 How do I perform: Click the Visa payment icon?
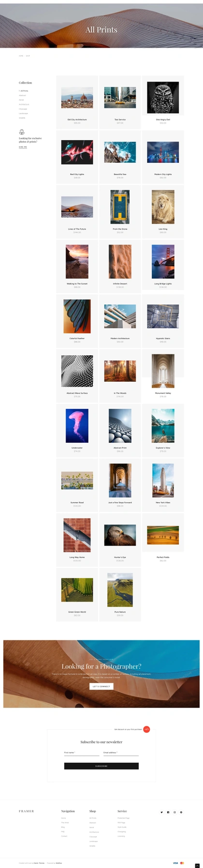click(175, 863)
